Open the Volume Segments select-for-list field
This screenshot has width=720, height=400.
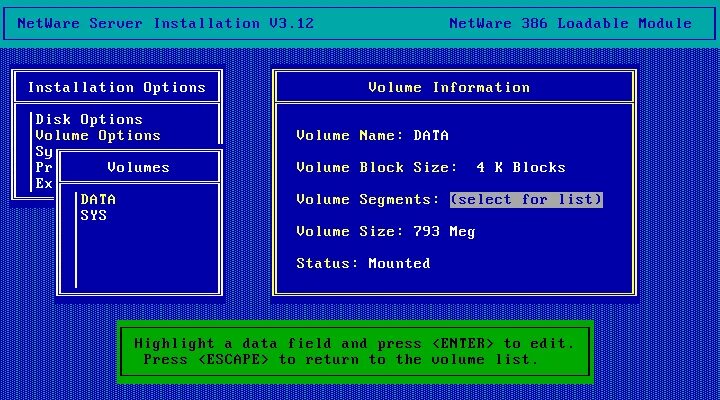pos(526,200)
